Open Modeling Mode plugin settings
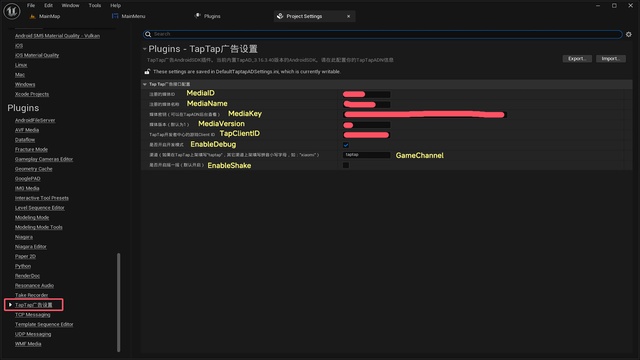Screen dimensions: 640x360 pos(32,218)
